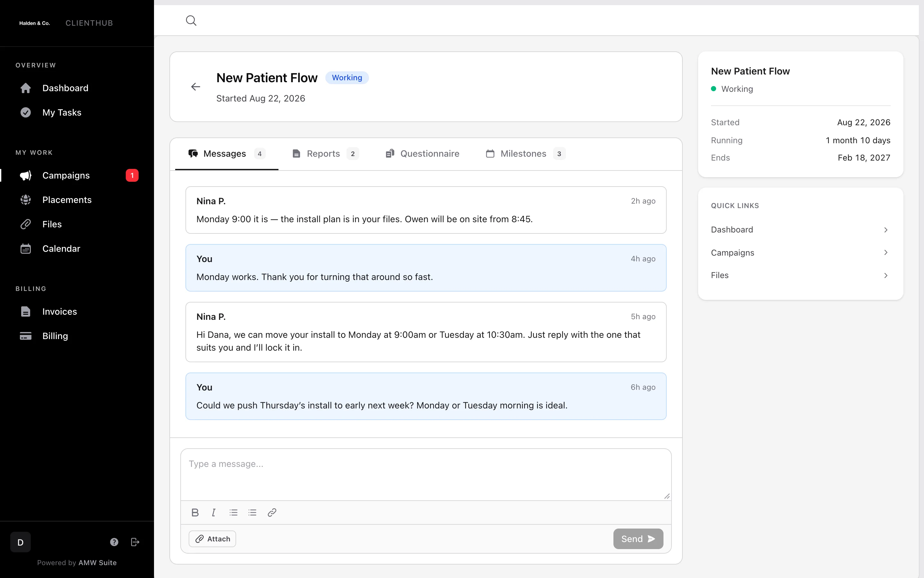
Task: Click the Files paperclip icon in sidebar
Action: pos(26,224)
